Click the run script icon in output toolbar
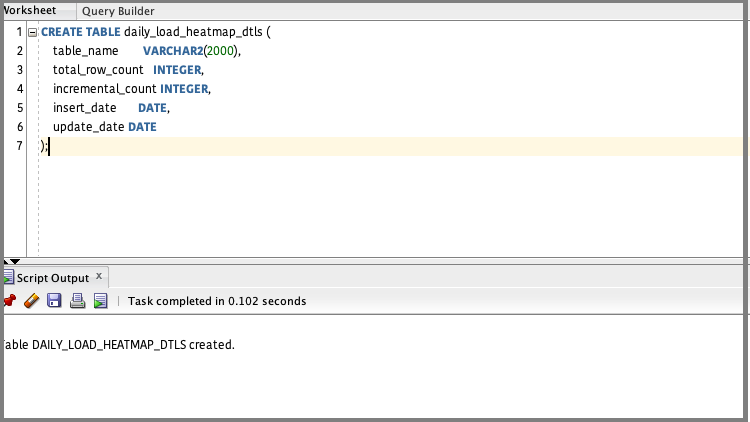Screen dimensions: 750x422 pos(100,301)
